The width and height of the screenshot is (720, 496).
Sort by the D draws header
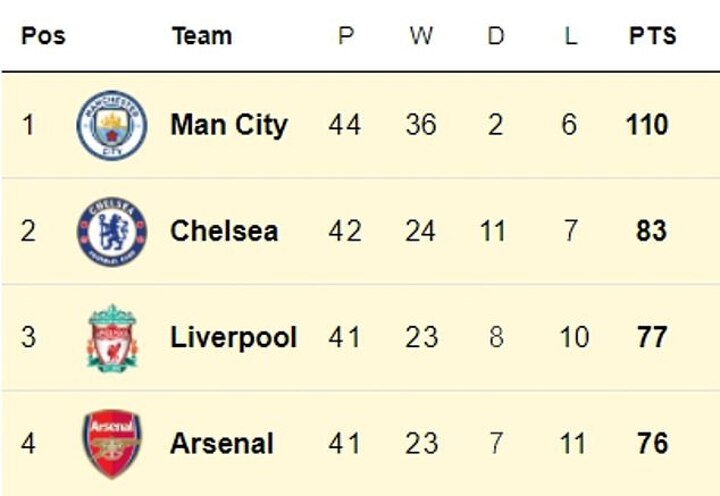(496, 36)
